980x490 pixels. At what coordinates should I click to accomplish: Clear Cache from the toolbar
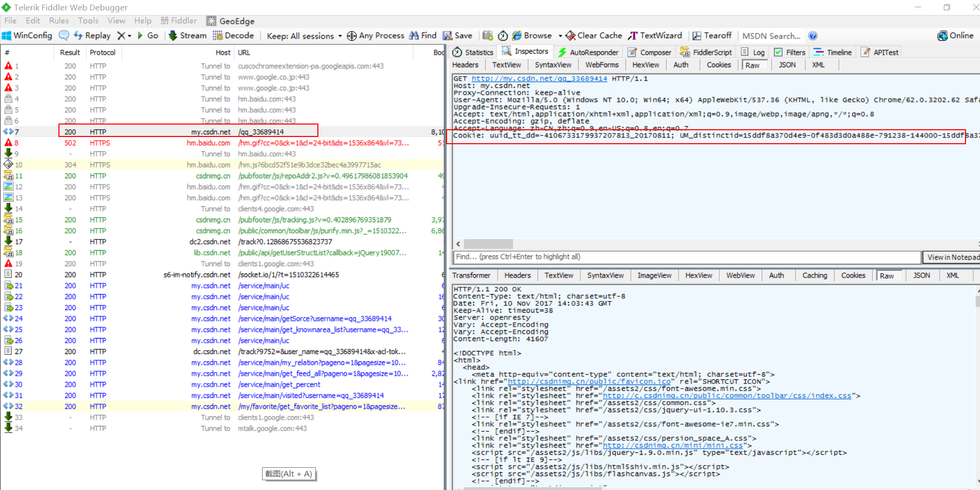point(594,35)
